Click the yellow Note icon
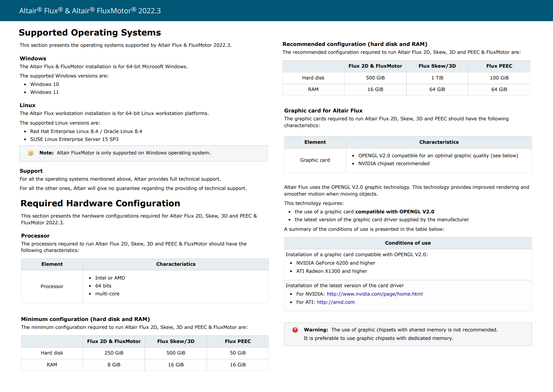Viewport: 553px width, 392px height. coord(31,153)
